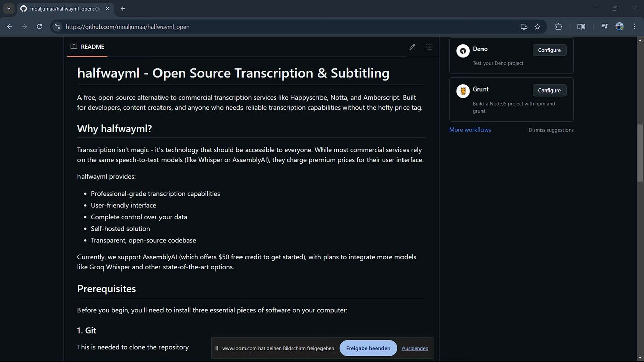Go back to the previous page
The image size is (644, 362).
click(x=9, y=27)
